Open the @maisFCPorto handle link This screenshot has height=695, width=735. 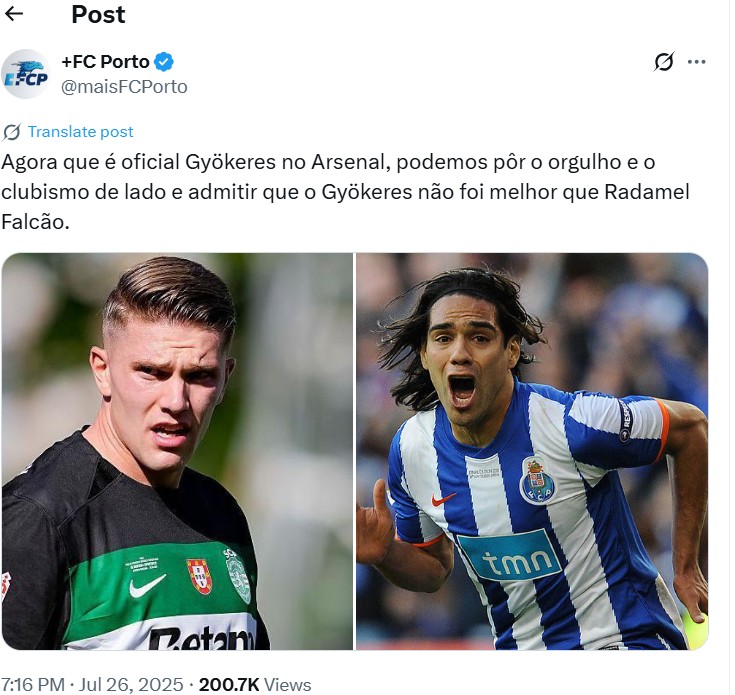pos(124,87)
